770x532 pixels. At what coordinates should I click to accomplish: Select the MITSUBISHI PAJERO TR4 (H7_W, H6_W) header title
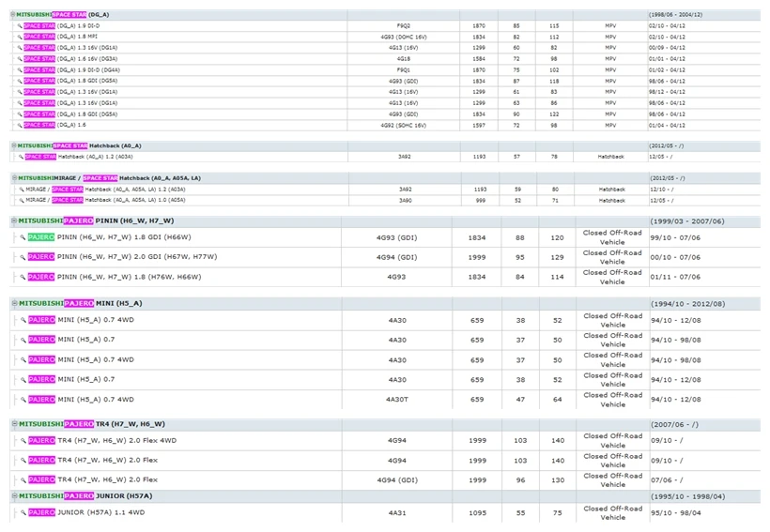coord(92,424)
